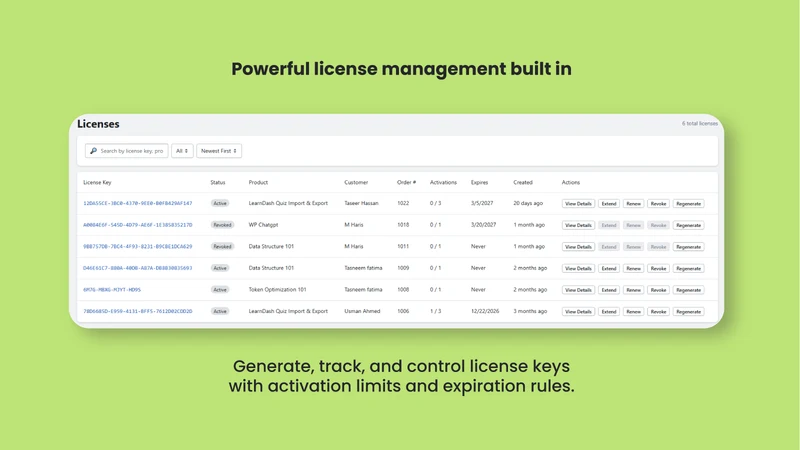This screenshot has width=800, height=450.
Task: Click the license search input field
Action: (x=127, y=151)
